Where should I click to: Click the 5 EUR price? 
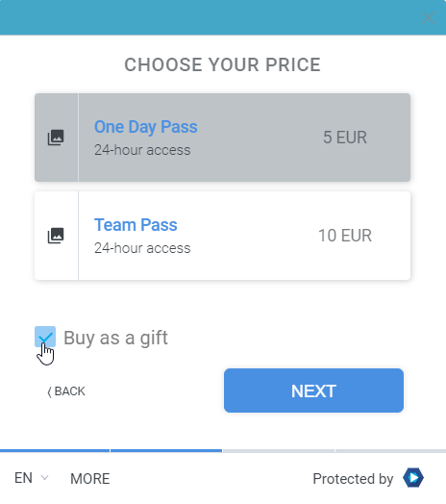coord(345,138)
